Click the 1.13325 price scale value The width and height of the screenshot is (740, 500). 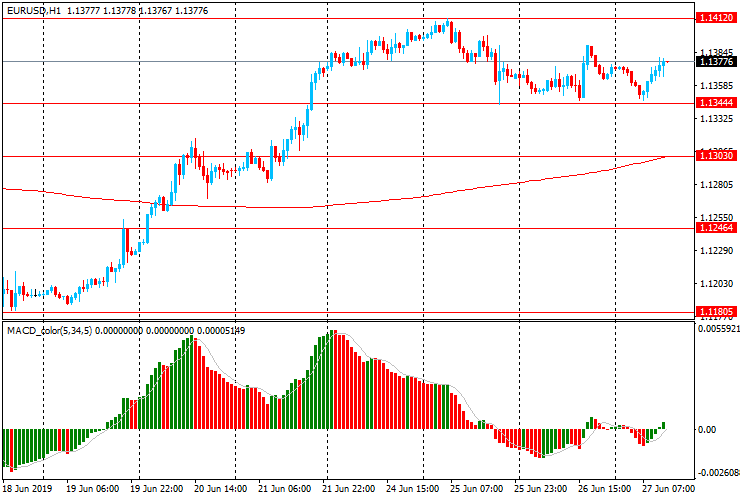[x=717, y=118]
